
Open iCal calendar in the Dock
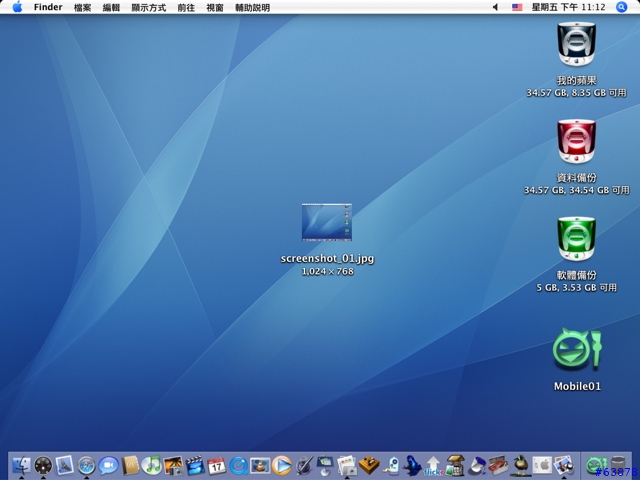click(217, 465)
